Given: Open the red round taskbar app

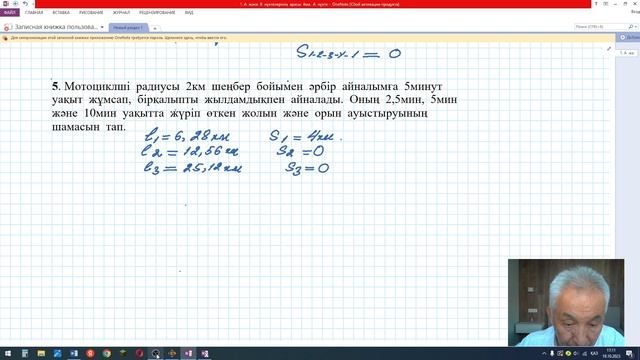Looking at the screenshot, I should [139, 353].
